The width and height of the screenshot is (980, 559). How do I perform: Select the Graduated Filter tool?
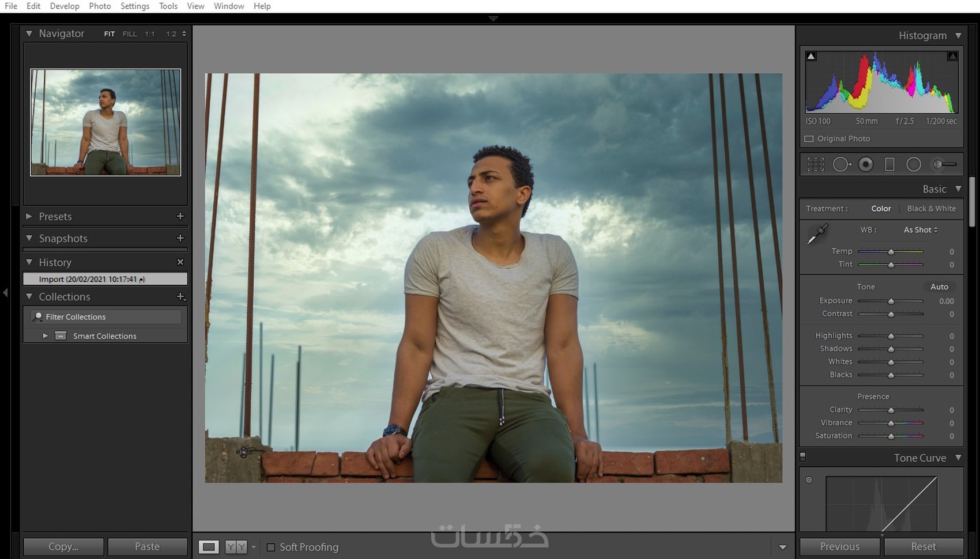(x=889, y=165)
